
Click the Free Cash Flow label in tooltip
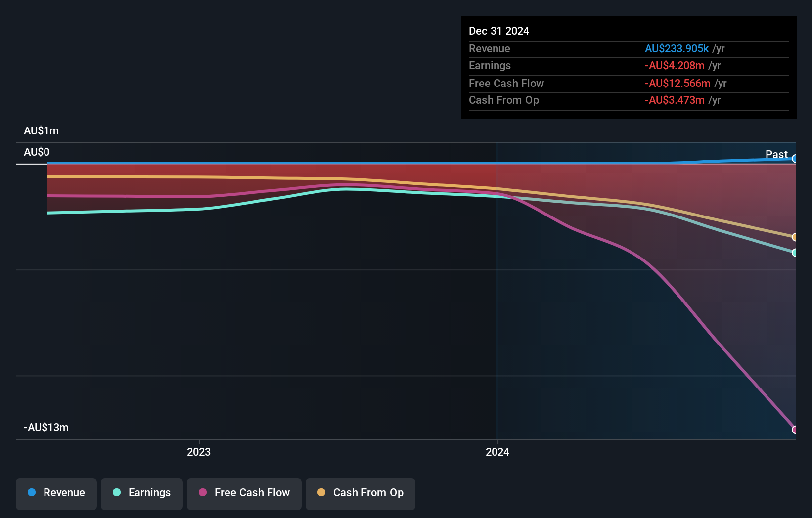pyautogui.click(x=506, y=83)
